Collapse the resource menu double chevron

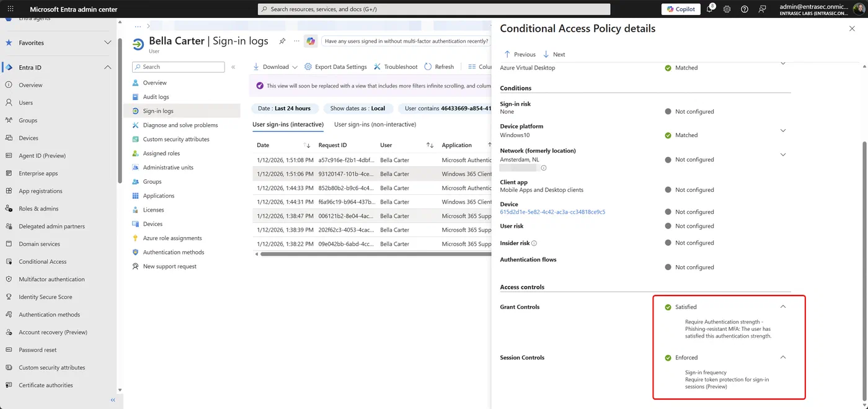coord(233,67)
